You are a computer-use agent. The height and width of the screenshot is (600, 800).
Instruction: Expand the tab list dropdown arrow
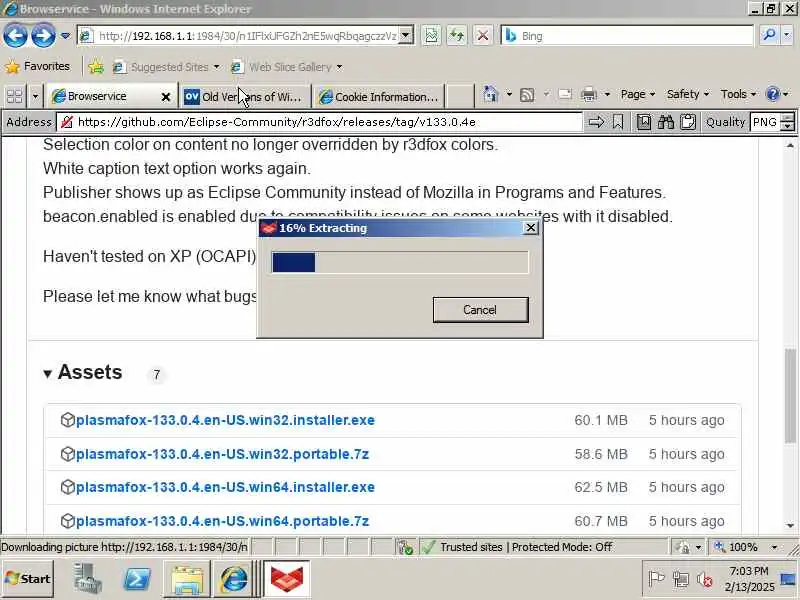point(35,96)
